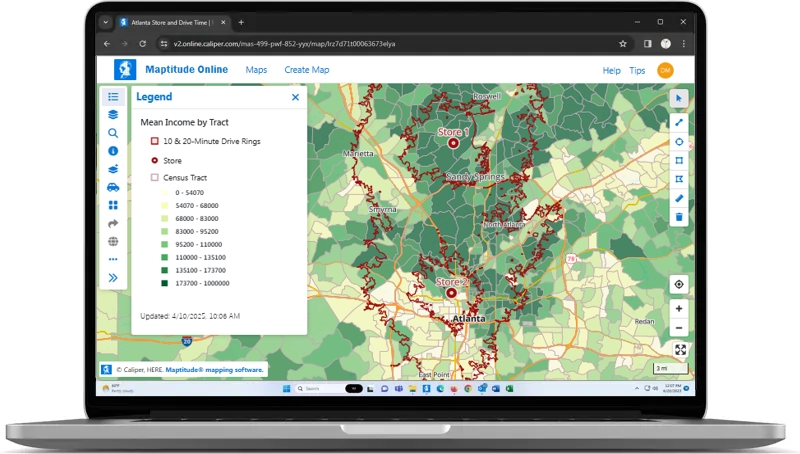The width and height of the screenshot is (800, 454).
Task: Toggle full-screen map view
Action: (680, 350)
